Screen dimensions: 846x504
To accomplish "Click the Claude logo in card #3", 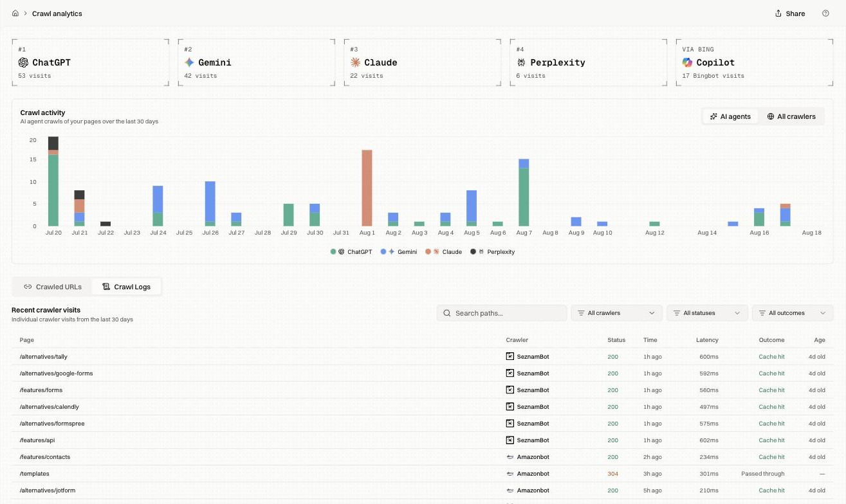I will click(355, 62).
